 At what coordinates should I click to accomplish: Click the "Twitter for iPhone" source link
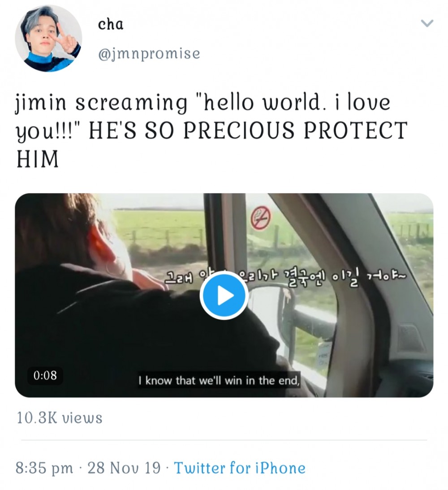(x=240, y=468)
